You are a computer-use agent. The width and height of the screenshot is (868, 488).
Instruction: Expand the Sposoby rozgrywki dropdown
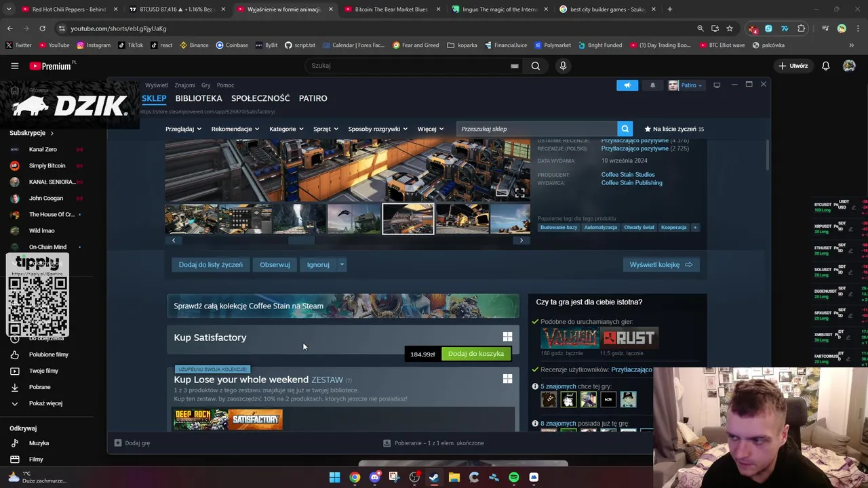[378, 129]
